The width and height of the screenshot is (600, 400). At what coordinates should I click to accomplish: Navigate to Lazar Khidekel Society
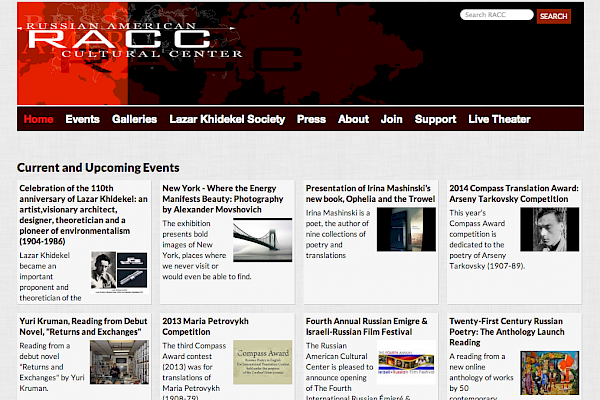(x=227, y=119)
